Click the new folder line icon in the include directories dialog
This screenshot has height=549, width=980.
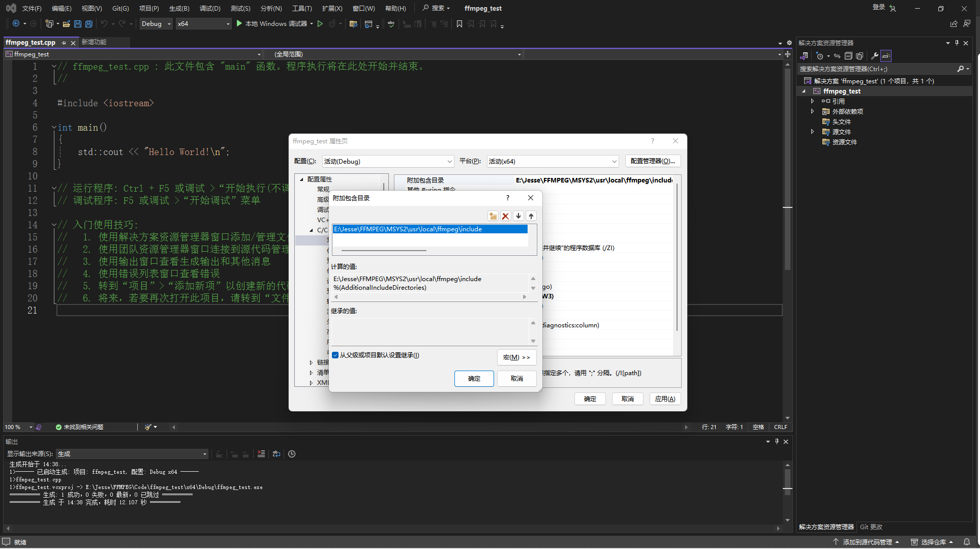coord(493,216)
